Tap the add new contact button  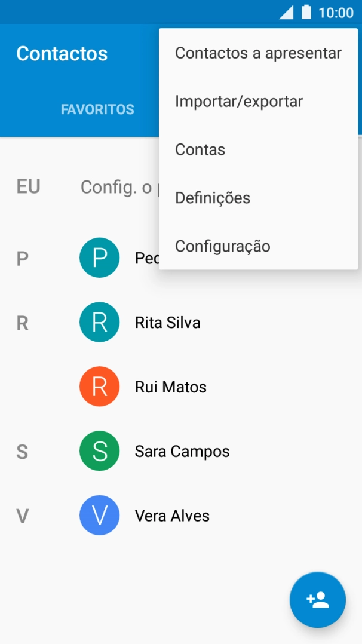(317, 600)
